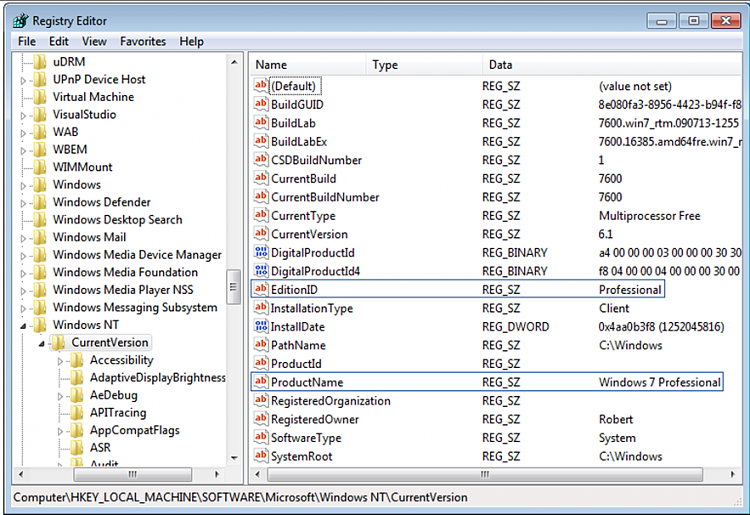
Task: Open the Favorites menu
Action: [143, 42]
